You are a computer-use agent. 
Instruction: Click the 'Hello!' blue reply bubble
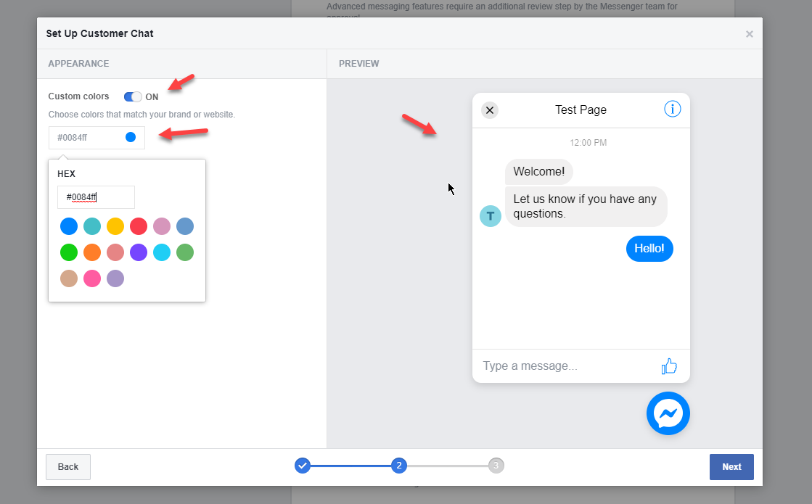[x=649, y=248]
